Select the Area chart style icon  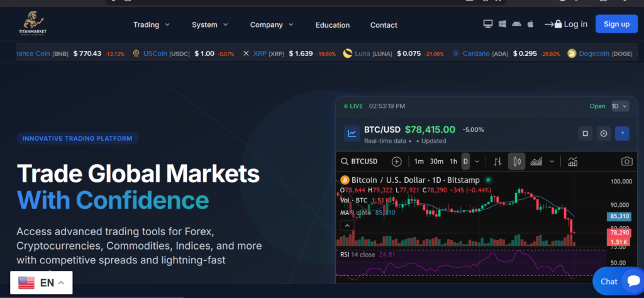click(536, 162)
